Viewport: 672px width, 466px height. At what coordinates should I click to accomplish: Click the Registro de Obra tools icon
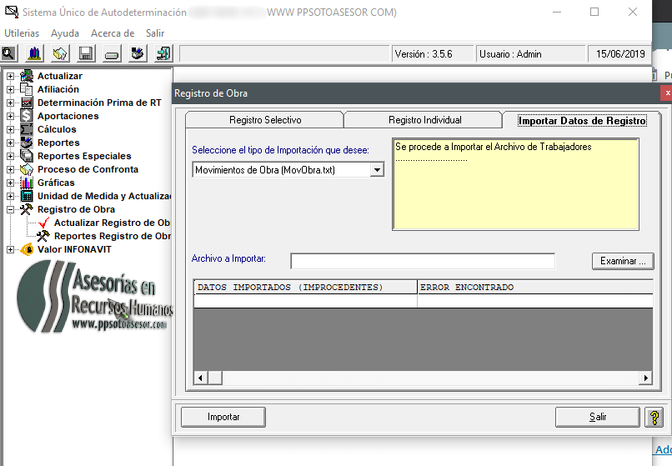coord(27,209)
